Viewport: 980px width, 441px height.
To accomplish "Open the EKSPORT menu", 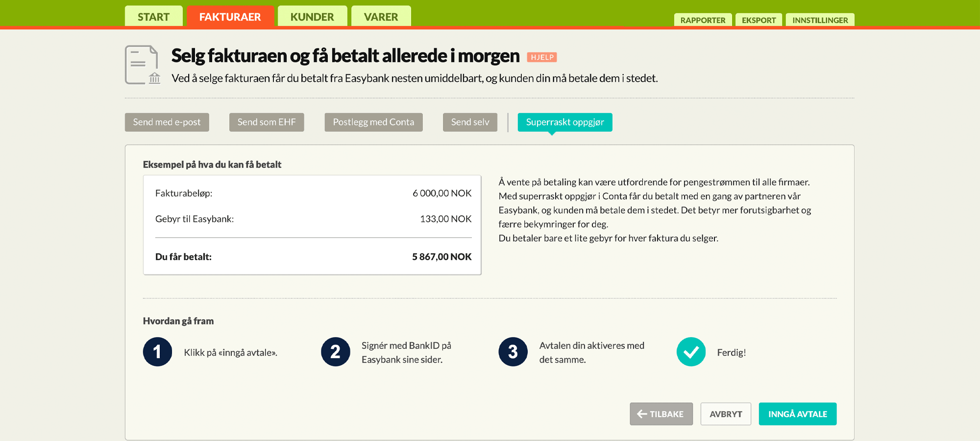I will pyautogui.click(x=759, y=20).
